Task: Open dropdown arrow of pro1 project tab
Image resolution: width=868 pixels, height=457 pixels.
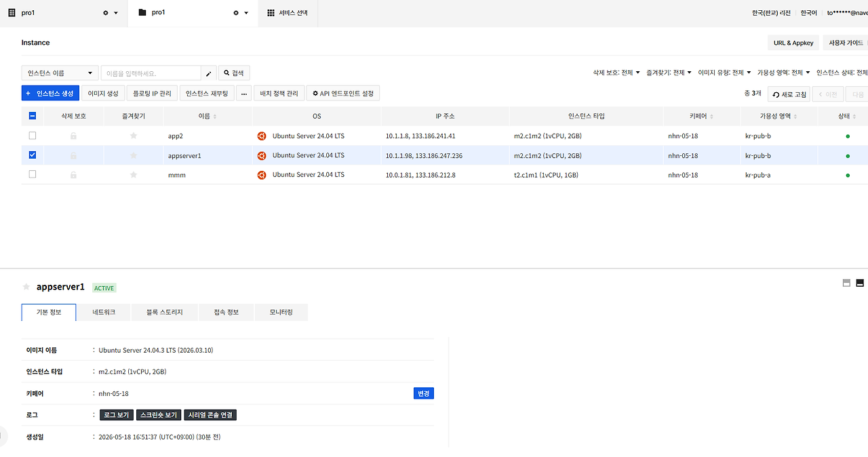Action: coord(246,13)
